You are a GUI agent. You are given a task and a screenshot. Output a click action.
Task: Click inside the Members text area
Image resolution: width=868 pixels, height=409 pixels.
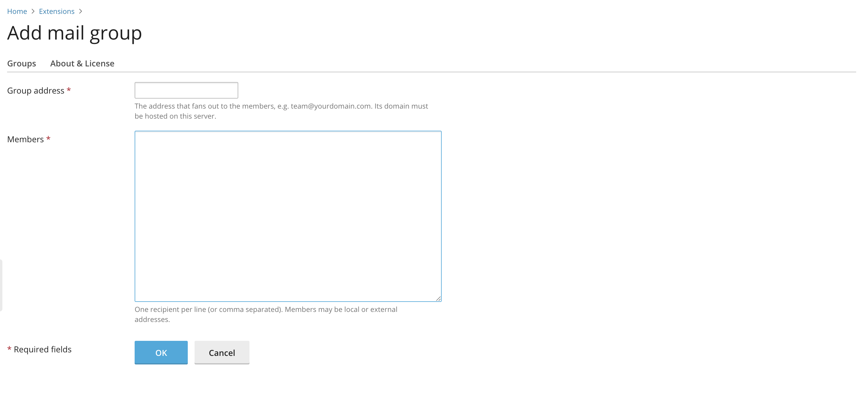tap(288, 216)
